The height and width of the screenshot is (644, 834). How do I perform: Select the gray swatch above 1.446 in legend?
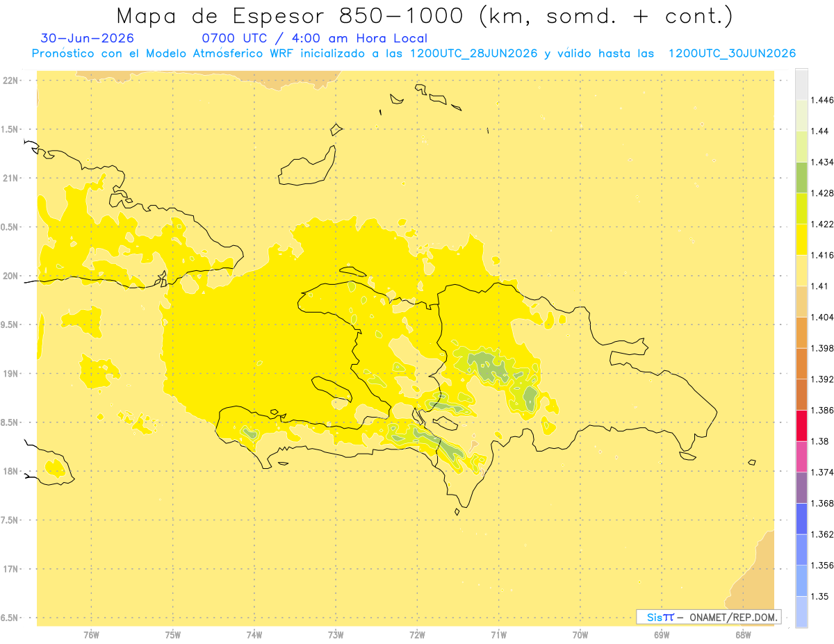point(801,84)
